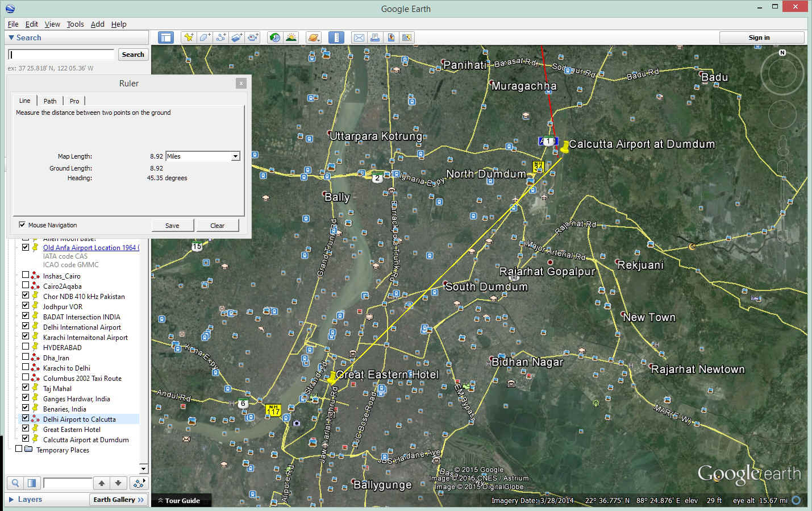The height and width of the screenshot is (511, 812).
Task: Open the planet switcher icon
Action: tap(314, 38)
